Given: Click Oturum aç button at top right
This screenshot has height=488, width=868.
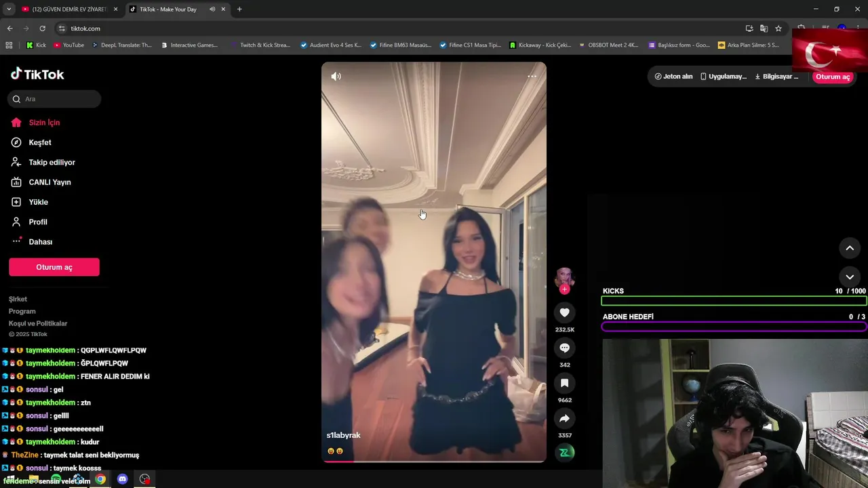Looking at the screenshot, I should click(832, 77).
